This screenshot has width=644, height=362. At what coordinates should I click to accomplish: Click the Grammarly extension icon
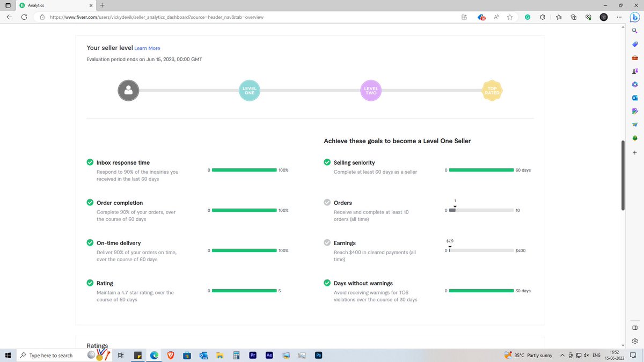pyautogui.click(x=528, y=17)
